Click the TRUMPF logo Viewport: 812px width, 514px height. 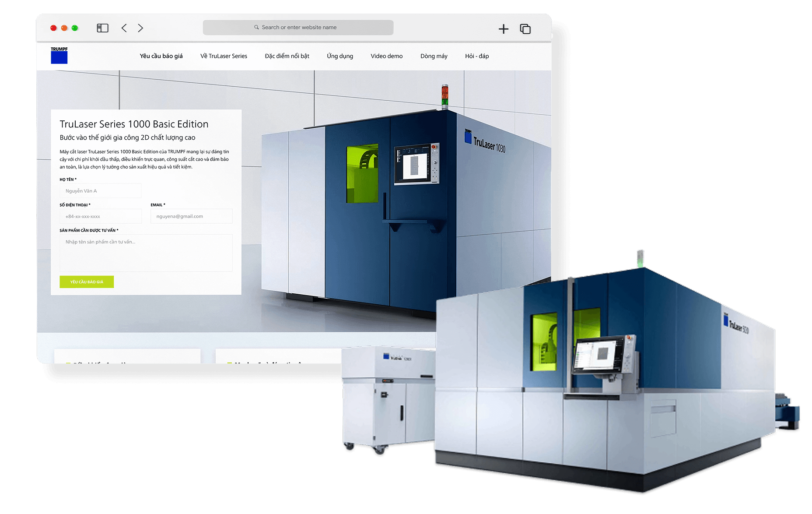[59, 56]
